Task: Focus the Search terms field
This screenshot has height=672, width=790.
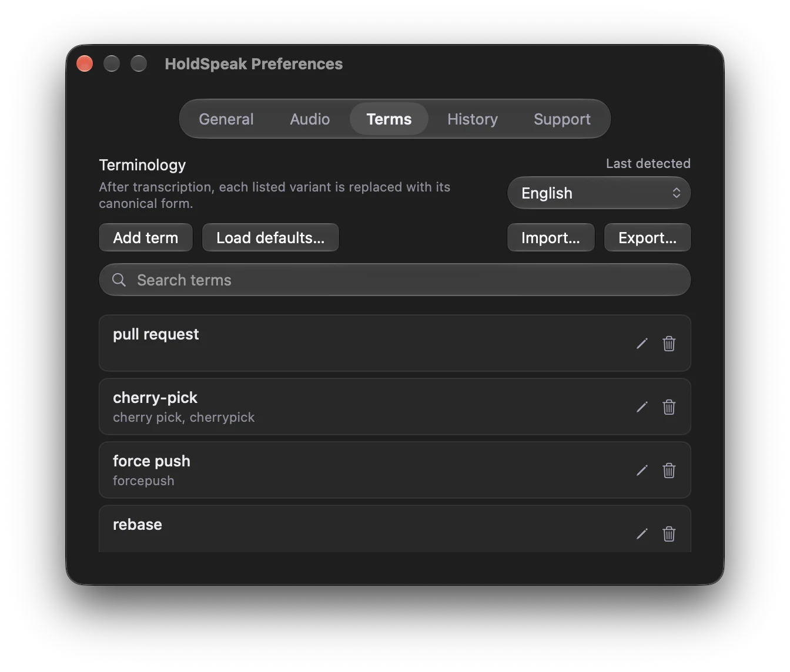Action: pos(395,280)
